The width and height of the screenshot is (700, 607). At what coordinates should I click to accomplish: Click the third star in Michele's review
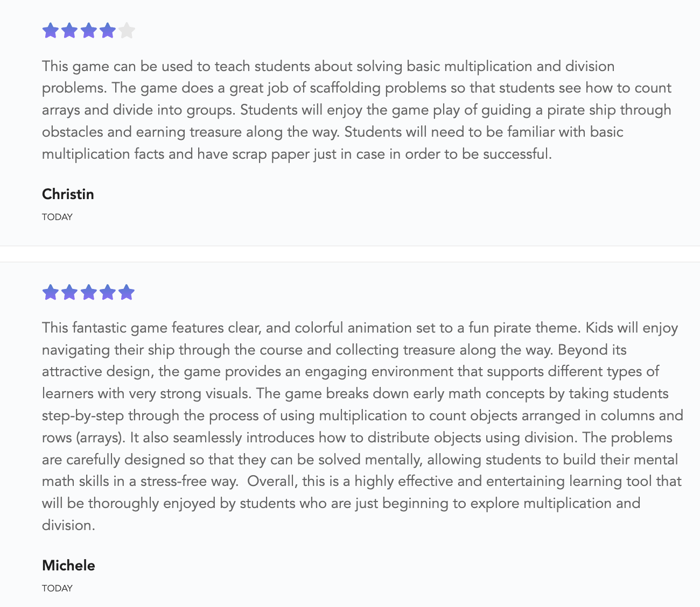coord(89,292)
